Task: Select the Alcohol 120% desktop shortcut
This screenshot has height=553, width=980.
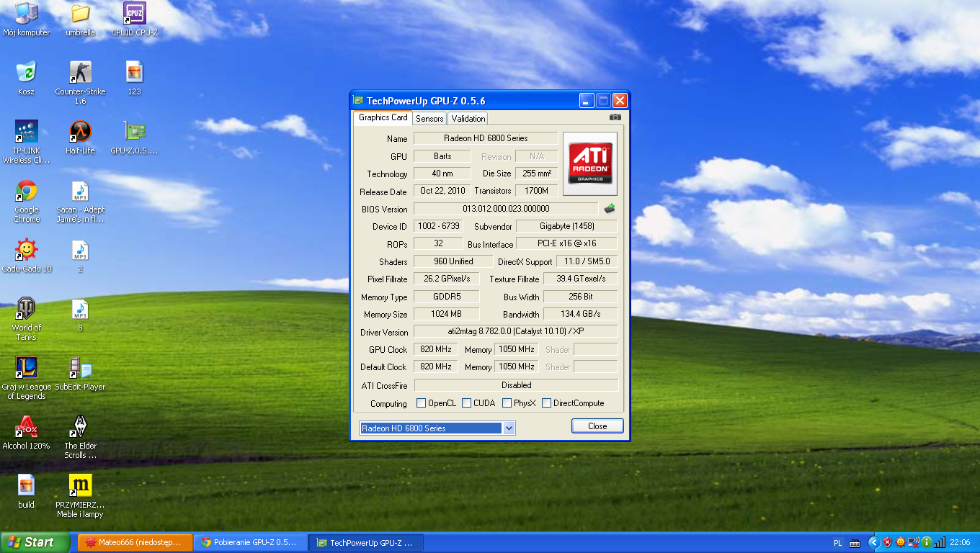Action: pos(27,433)
